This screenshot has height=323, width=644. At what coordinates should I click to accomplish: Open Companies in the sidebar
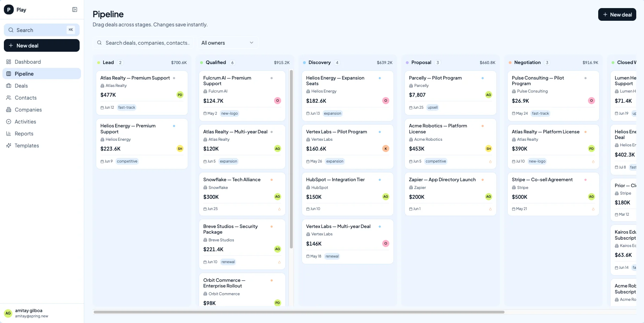click(x=42, y=109)
